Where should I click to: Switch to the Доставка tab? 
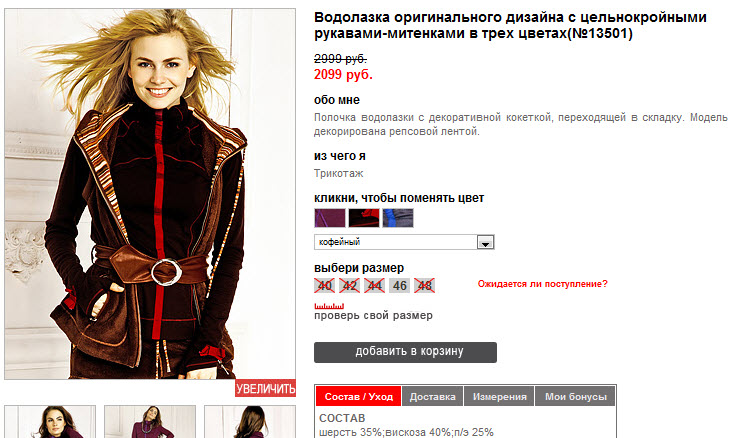point(433,396)
